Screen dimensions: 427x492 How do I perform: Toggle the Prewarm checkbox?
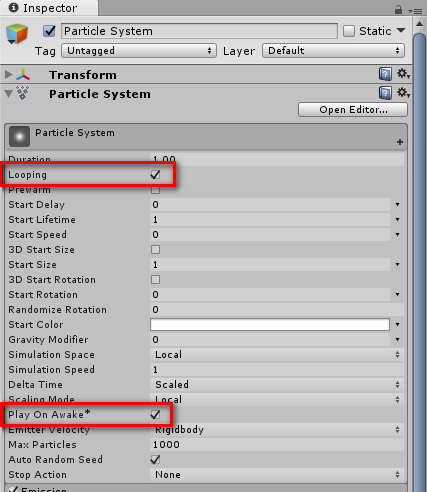(155, 190)
